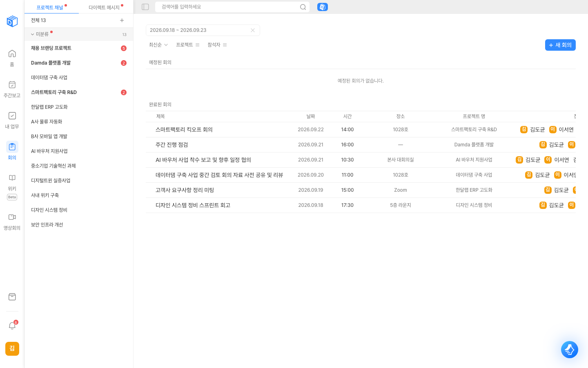Select the AI 바우처 지원사업 channel

click(x=79, y=151)
